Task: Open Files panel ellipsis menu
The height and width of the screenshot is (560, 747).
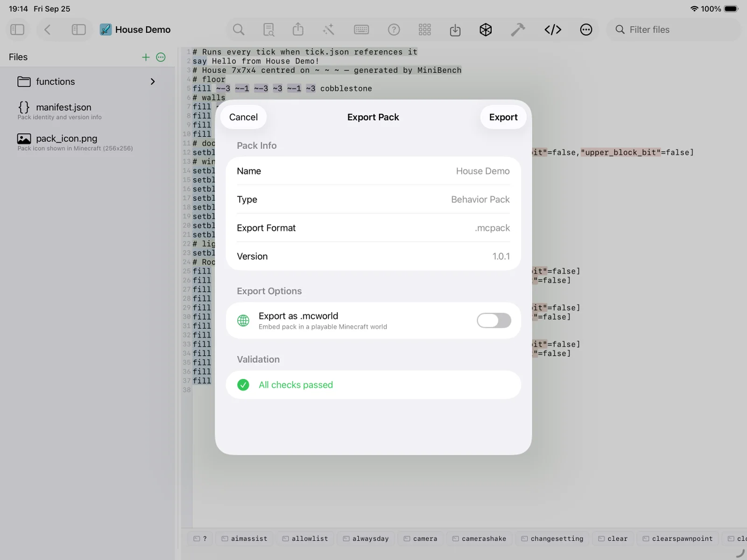Action: tap(161, 57)
